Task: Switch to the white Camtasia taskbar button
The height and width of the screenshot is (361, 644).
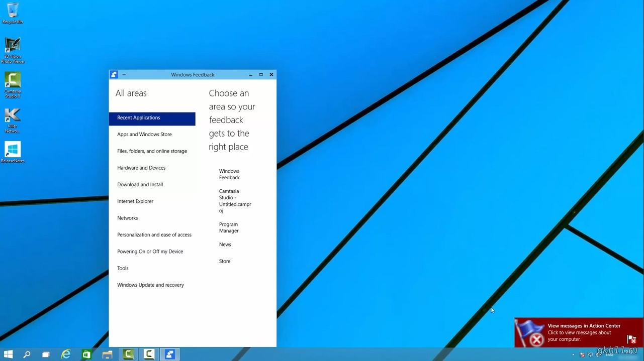Action: pos(149,354)
